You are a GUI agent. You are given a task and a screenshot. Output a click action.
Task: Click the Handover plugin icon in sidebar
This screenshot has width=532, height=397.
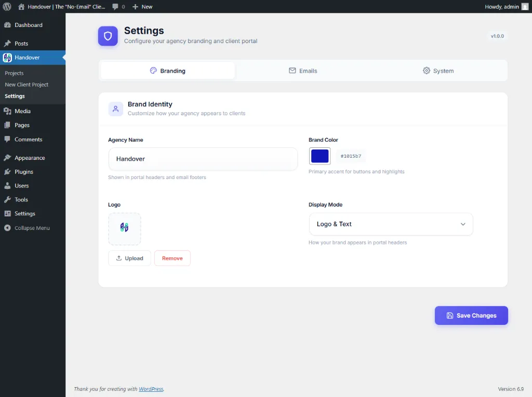[7, 58]
